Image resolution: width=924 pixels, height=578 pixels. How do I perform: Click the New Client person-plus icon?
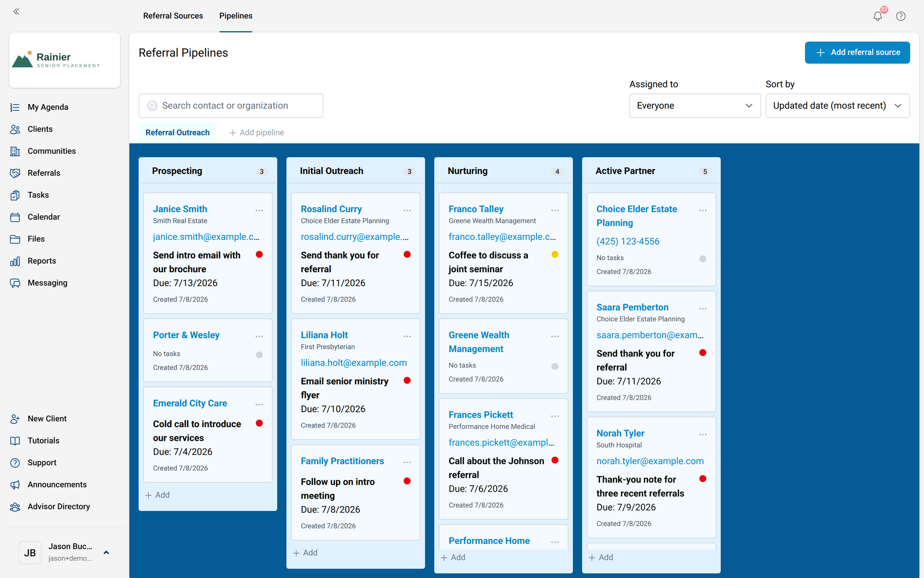pos(15,419)
